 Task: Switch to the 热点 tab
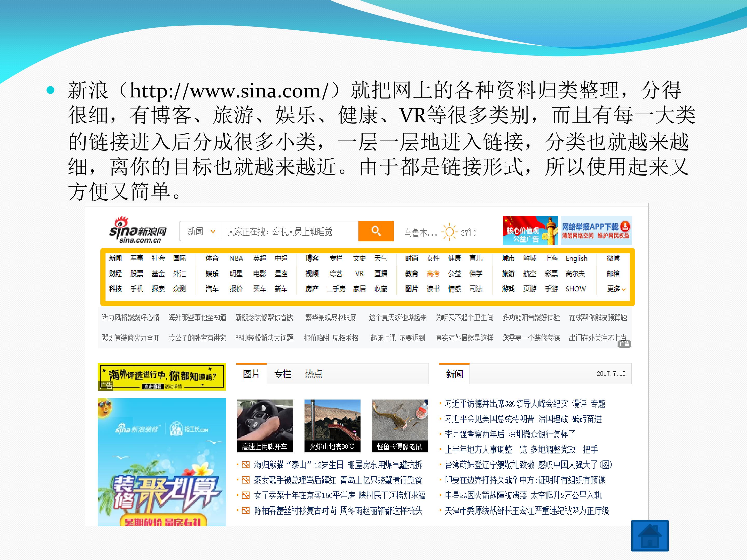click(313, 374)
